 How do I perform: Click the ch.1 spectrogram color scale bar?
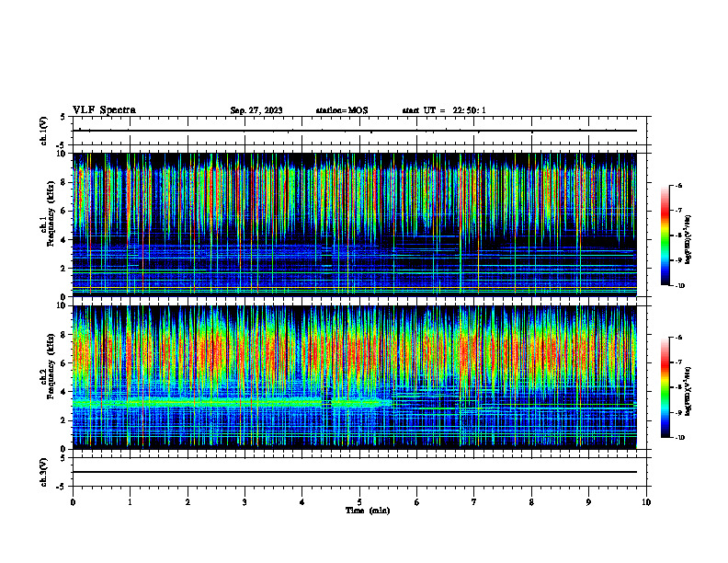coord(665,236)
